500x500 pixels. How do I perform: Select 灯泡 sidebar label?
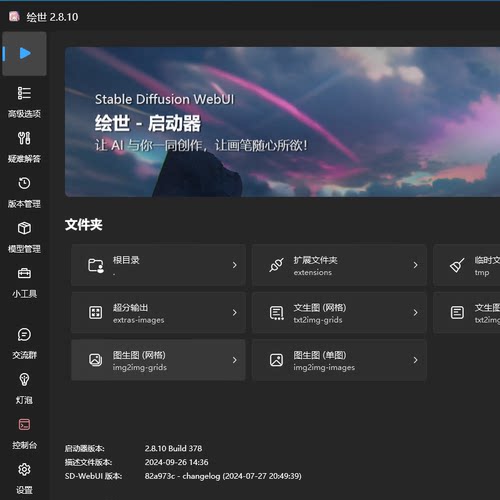(x=24, y=400)
